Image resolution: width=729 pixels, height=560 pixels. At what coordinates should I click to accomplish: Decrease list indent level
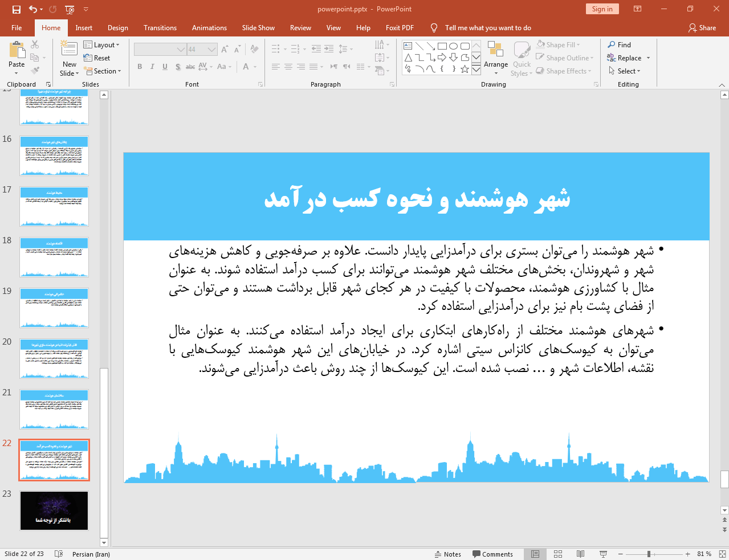pos(316,49)
